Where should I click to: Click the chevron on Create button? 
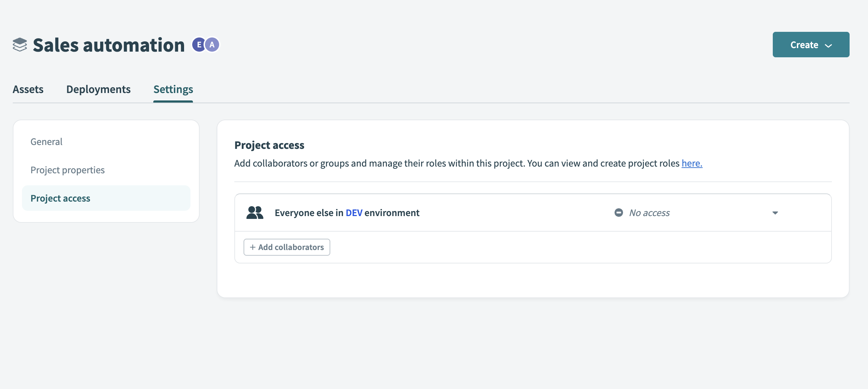(x=828, y=46)
